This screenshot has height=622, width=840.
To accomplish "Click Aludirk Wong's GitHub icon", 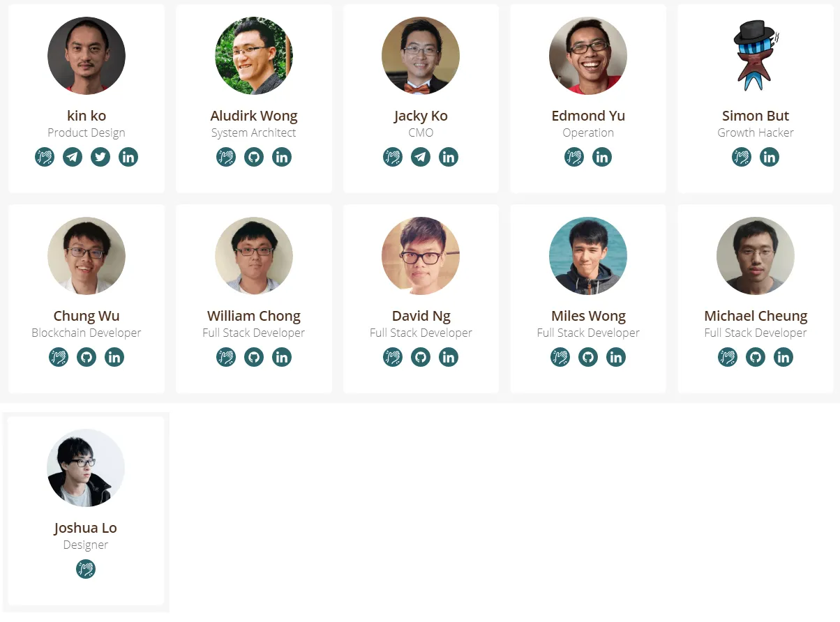I will point(254,157).
